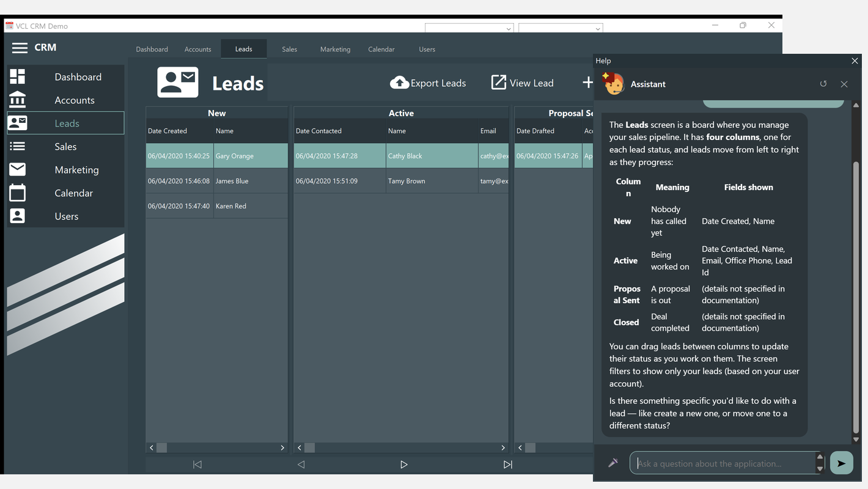The height and width of the screenshot is (489, 868).
Task: Select the Users tab in the top bar
Action: (427, 49)
